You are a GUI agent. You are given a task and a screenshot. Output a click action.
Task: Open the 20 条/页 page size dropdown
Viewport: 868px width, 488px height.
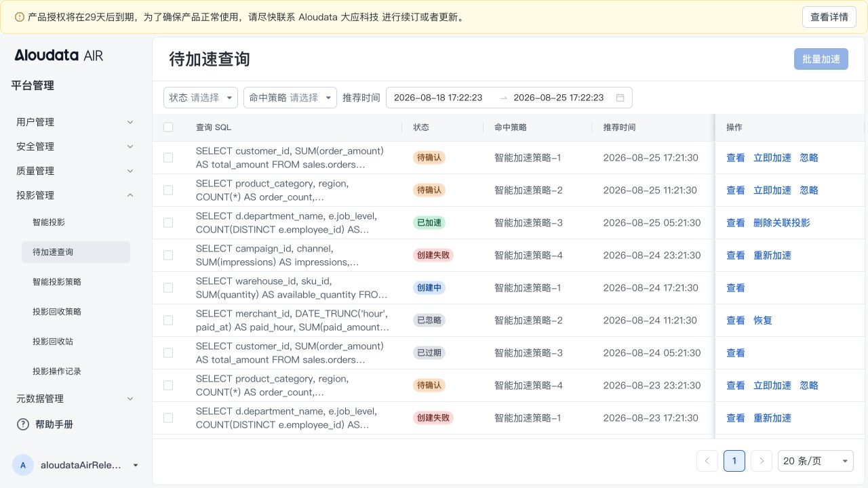(x=816, y=461)
